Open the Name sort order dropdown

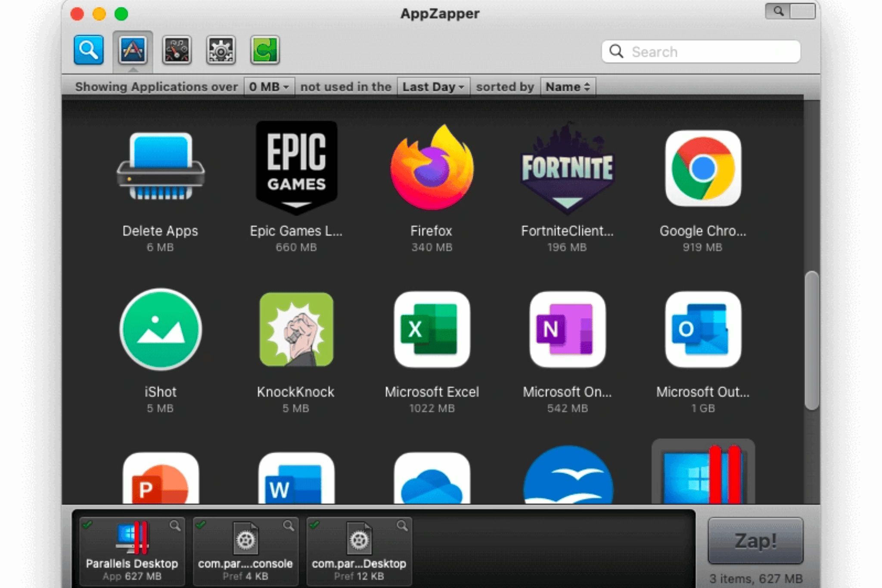(x=567, y=86)
